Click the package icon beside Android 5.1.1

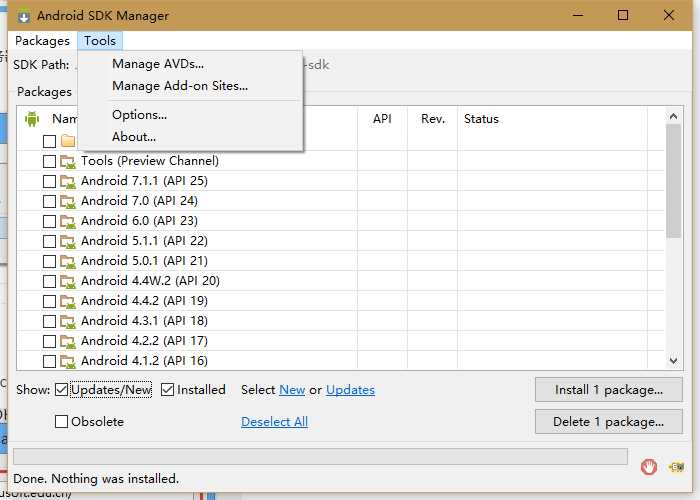pyautogui.click(x=68, y=242)
